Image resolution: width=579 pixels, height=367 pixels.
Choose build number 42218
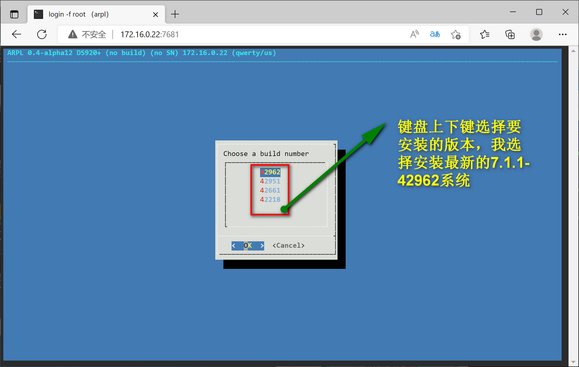point(270,199)
